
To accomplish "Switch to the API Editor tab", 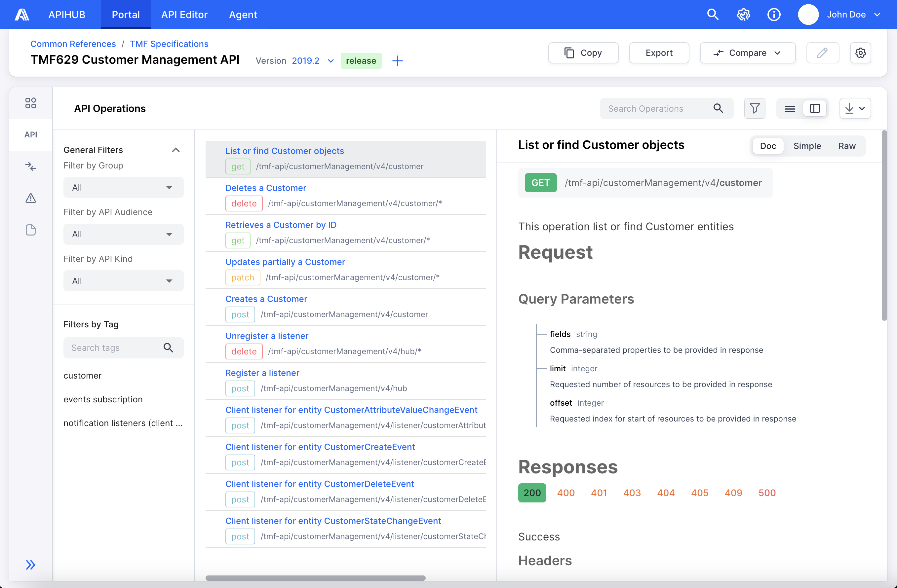I will click(x=184, y=15).
